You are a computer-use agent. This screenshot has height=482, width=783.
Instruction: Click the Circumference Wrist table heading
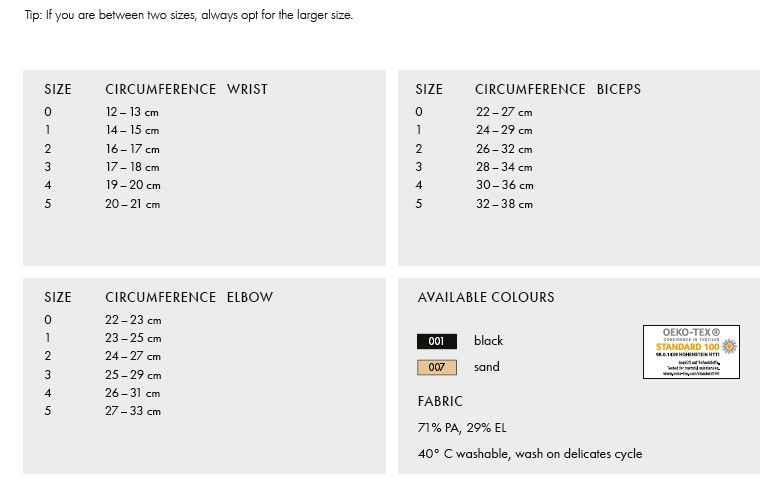click(186, 90)
